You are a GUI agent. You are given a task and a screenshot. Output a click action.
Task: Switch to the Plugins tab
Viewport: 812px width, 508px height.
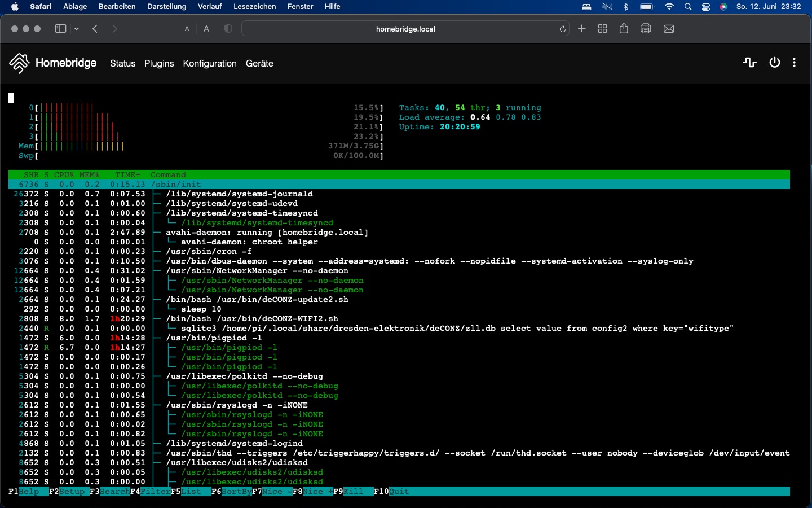point(159,63)
